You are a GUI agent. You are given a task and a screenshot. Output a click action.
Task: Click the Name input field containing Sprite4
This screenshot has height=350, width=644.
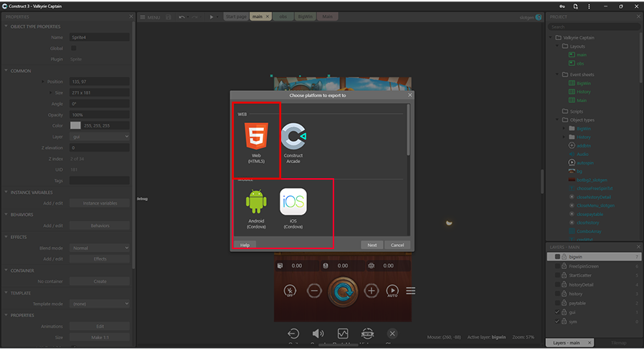point(99,37)
